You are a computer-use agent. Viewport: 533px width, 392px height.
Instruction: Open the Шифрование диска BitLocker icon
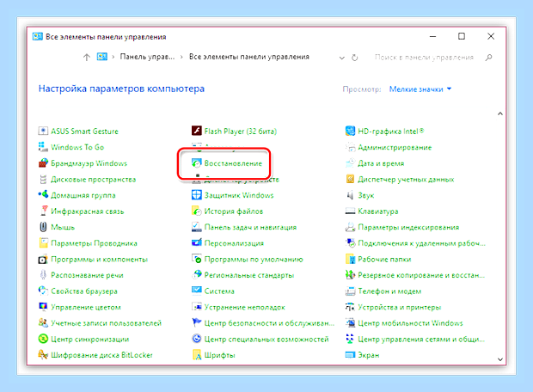(43, 354)
